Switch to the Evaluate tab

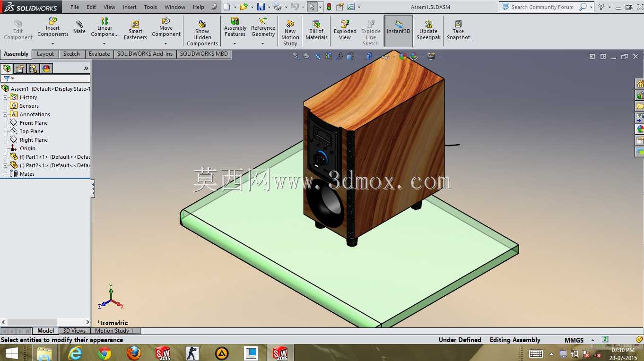pos(99,54)
